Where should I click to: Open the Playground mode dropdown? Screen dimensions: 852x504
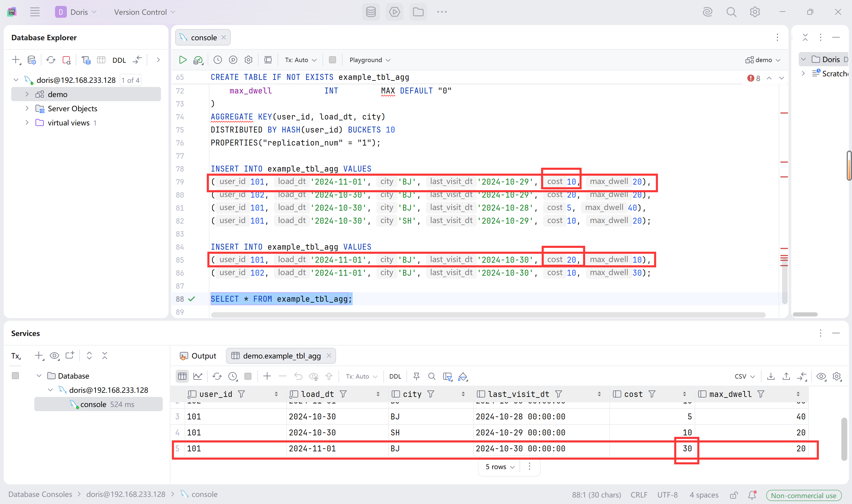click(370, 60)
